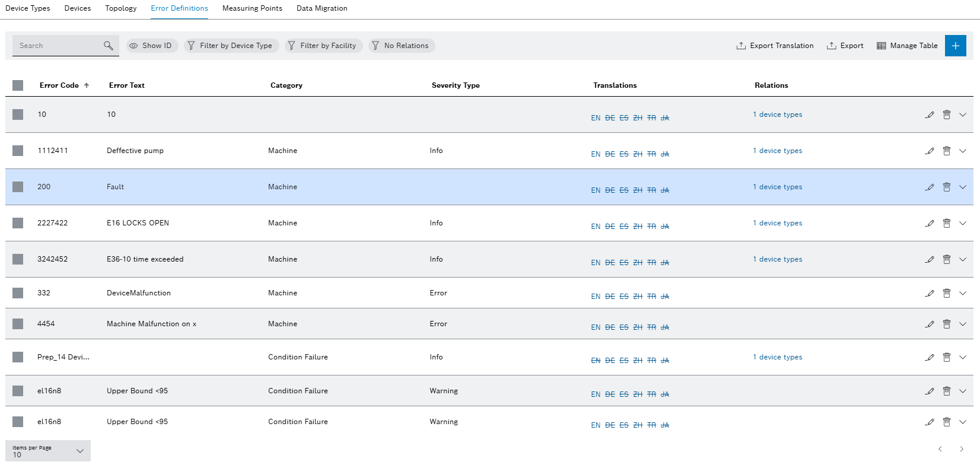Image resolution: width=980 pixels, height=468 pixels.
Task: Tick checkbox for error code 3242452
Action: [x=18, y=259]
